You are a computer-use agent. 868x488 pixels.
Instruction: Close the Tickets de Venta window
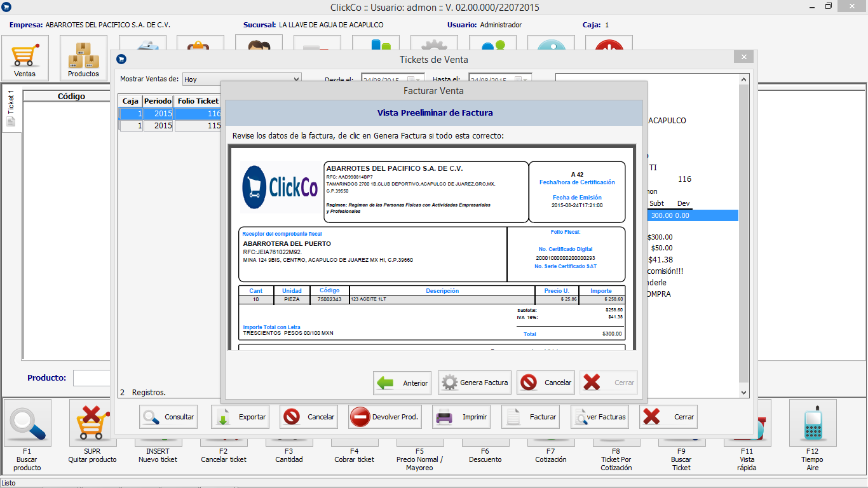click(743, 57)
